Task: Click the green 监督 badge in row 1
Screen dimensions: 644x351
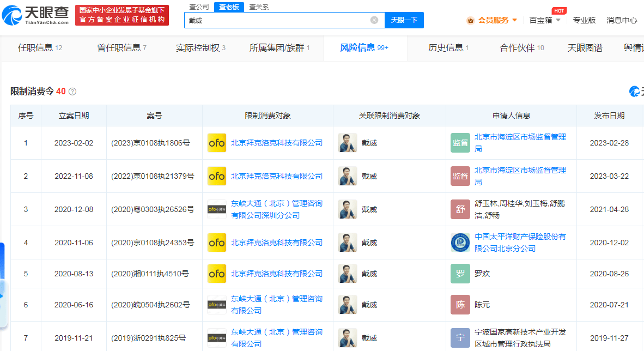Action: click(460, 143)
